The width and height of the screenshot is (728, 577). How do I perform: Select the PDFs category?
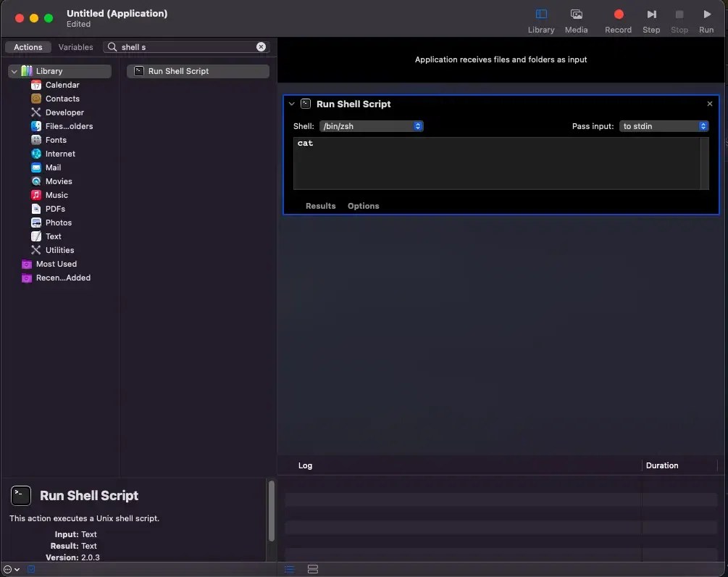[55, 209]
